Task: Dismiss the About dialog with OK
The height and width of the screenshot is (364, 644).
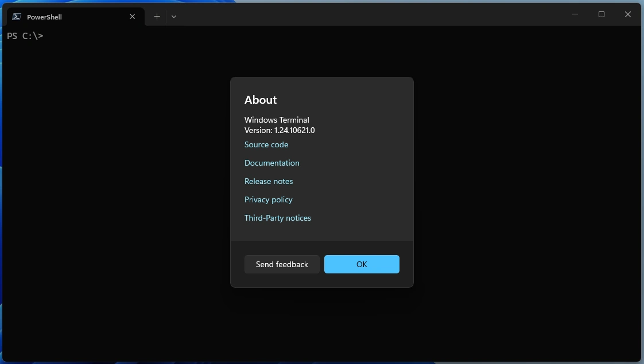Action: (362, 264)
